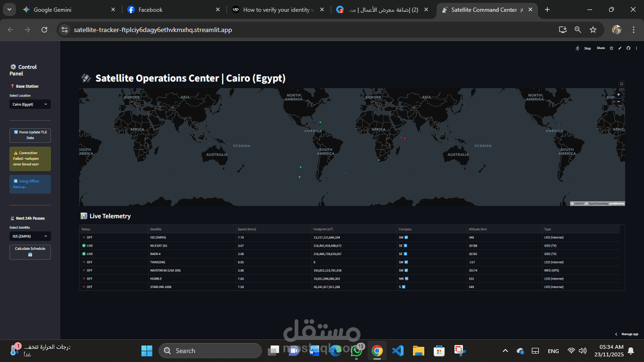Image resolution: width=644 pixels, height=362 pixels.
Task: Switch to How to verify your identity tab
Action: (278, 9)
